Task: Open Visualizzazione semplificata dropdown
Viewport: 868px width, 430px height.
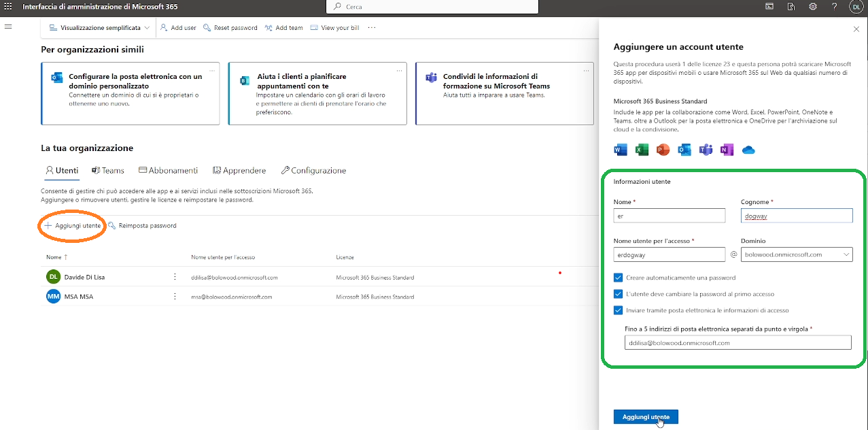Action: coord(99,28)
